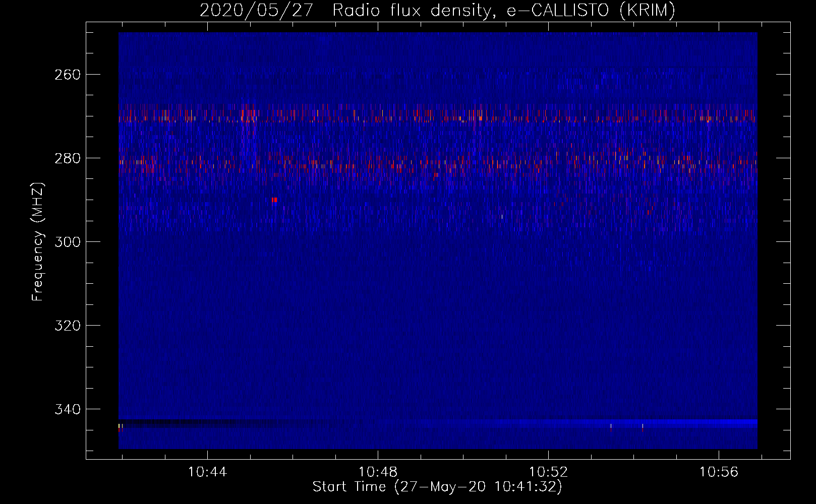
Task: Click the 340 frequency tick label
Action: point(68,409)
